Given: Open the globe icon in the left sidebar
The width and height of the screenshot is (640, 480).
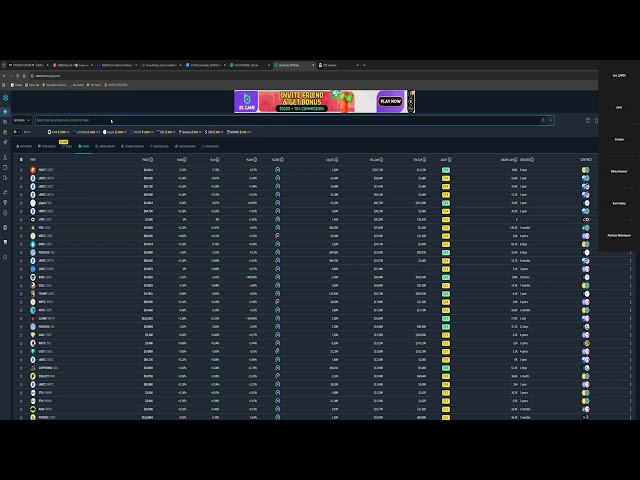Looking at the screenshot, I should pyautogui.click(x=5, y=227).
